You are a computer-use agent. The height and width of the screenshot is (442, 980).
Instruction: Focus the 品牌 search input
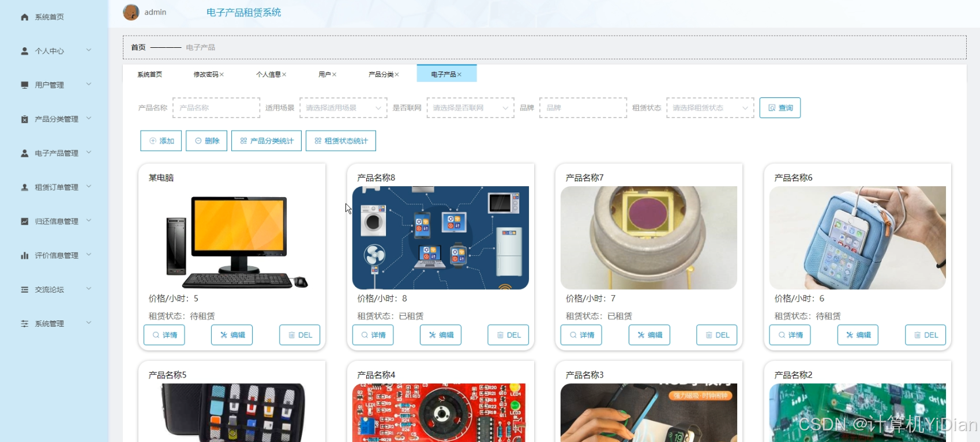pos(583,108)
